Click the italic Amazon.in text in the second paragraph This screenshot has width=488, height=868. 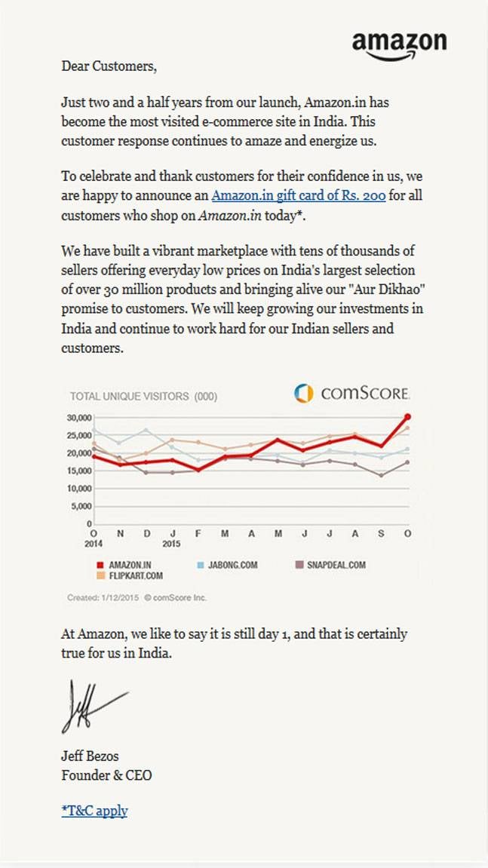point(230,216)
